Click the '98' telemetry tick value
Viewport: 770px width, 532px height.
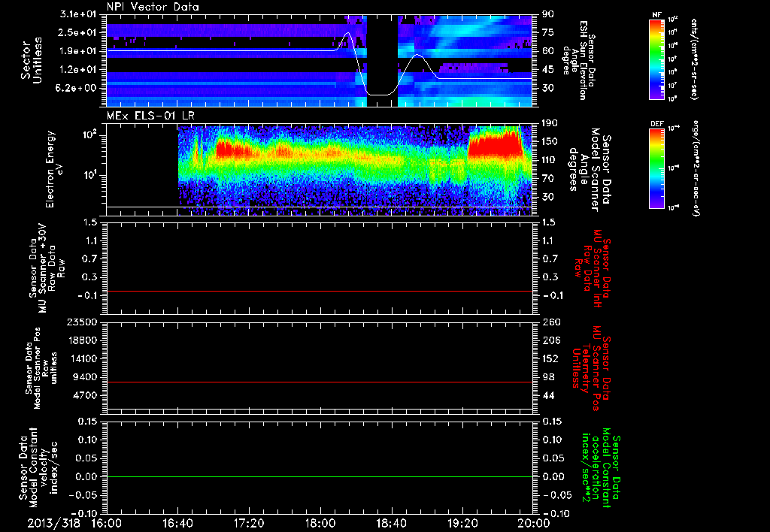548,377
